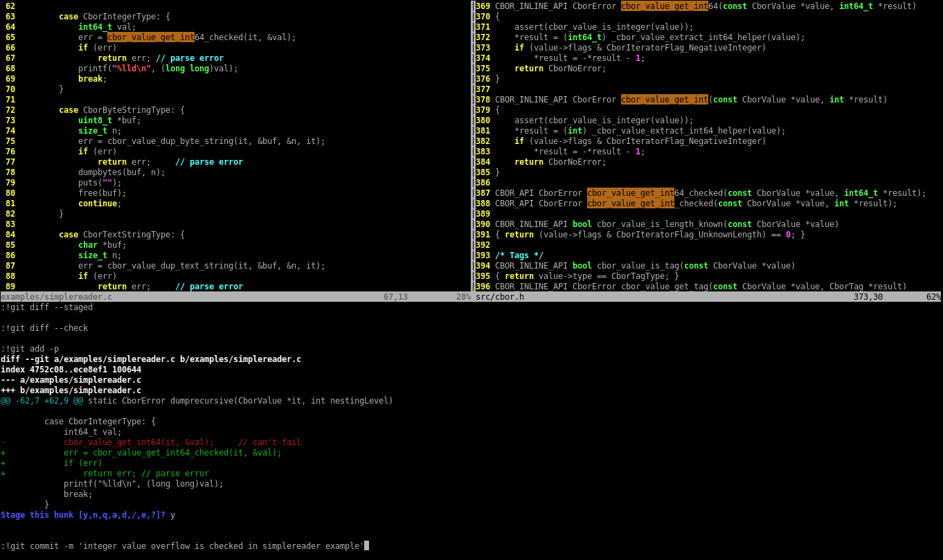This screenshot has width=943, height=560.
Task: Click cbor_value_get_tag declaration on line 396
Action: [701, 287]
